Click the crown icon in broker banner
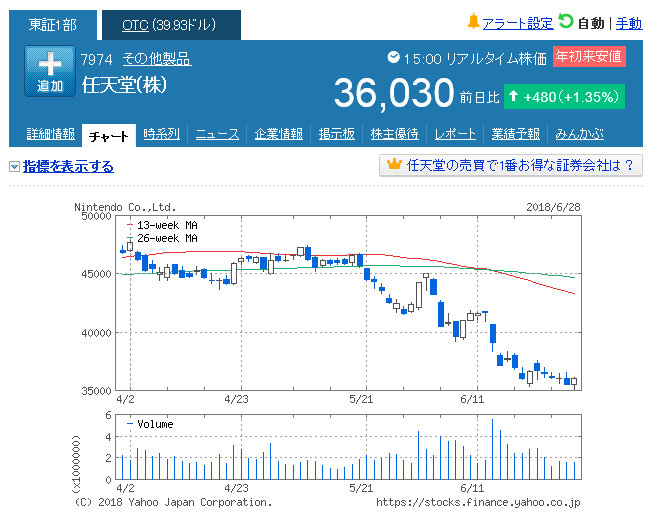The height and width of the screenshot is (513, 652). coord(394,164)
